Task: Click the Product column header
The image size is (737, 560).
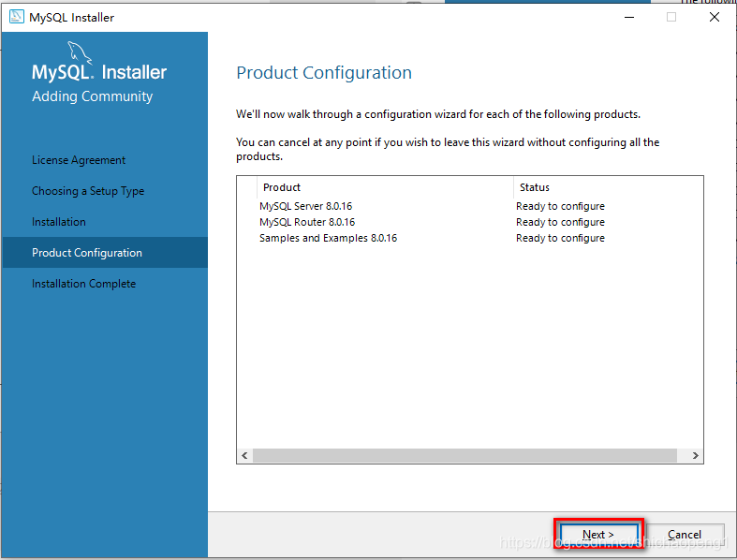Action: tap(385, 187)
